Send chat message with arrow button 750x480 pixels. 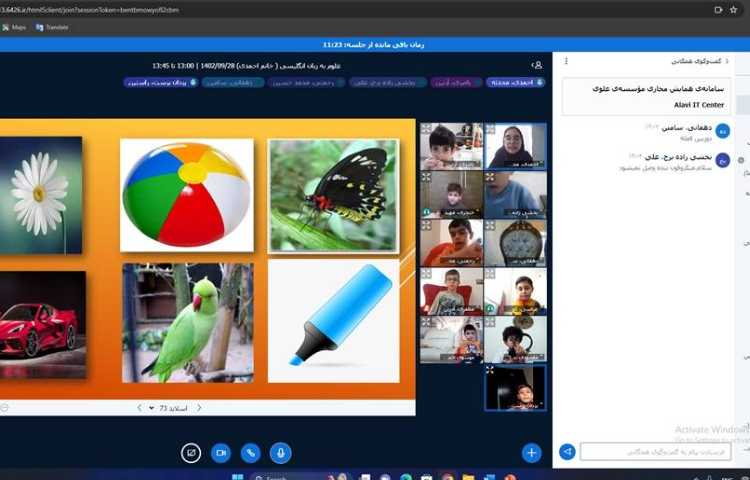coord(567,452)
